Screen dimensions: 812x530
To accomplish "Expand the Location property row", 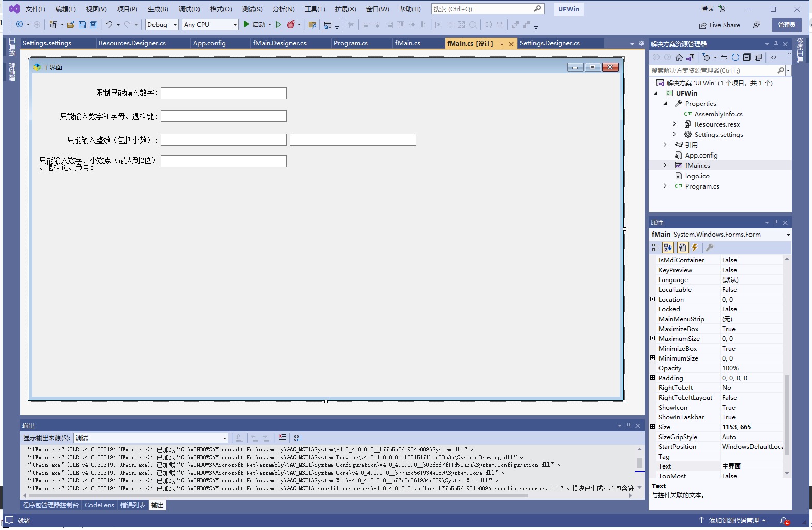I will [652, 299].
